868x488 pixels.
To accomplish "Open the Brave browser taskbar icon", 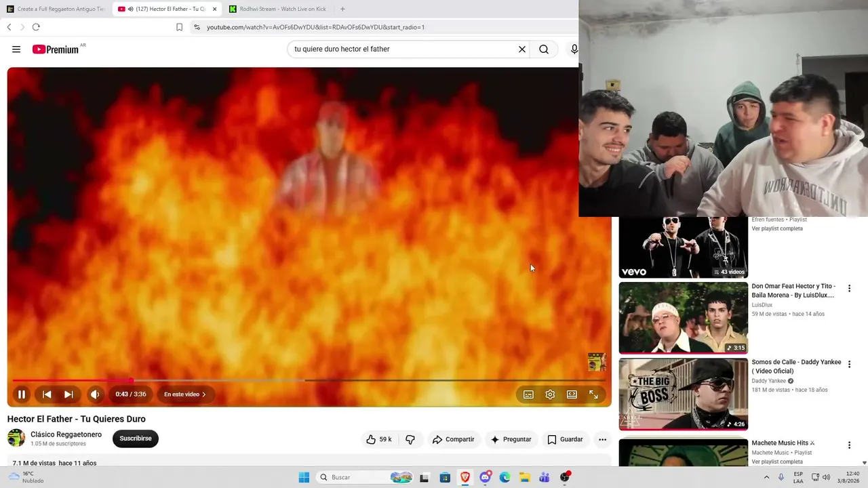I will 465,477.
